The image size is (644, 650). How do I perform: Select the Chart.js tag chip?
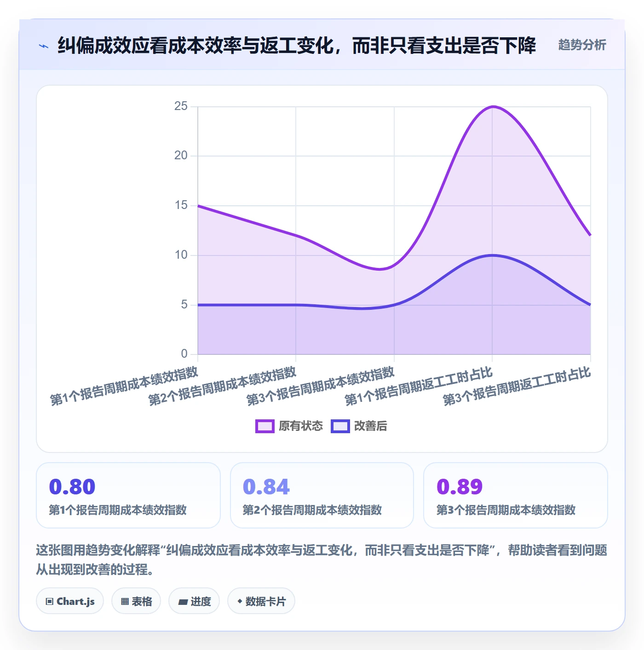[70, 601]
